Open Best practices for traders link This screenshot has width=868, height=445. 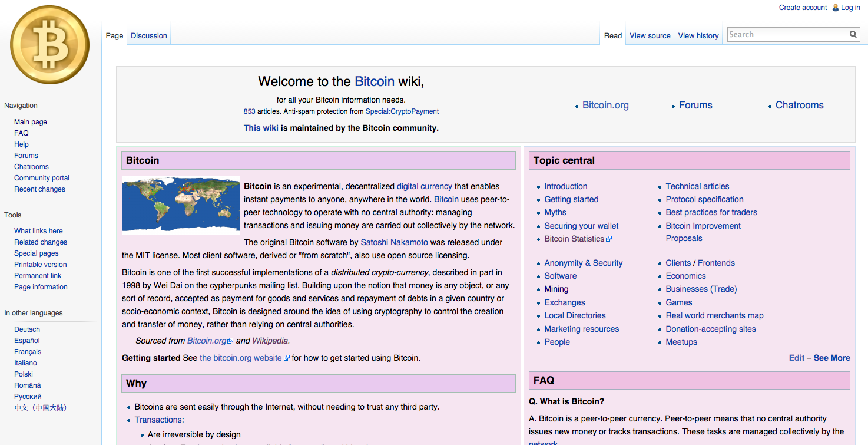coord(711,212)
